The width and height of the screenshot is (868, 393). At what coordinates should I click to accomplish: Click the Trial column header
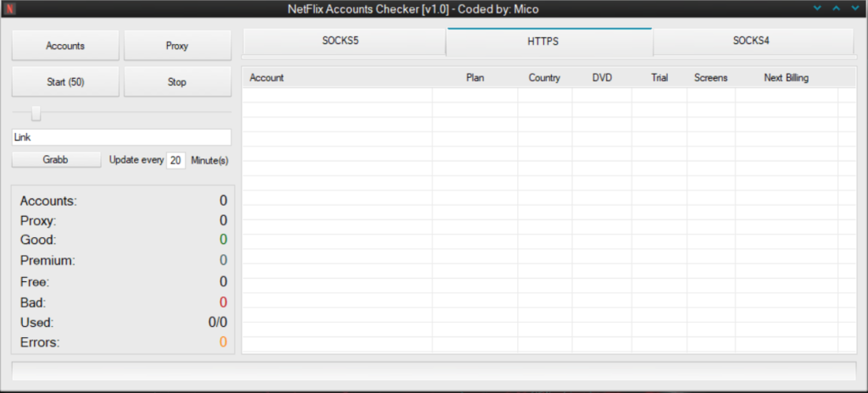659,77
